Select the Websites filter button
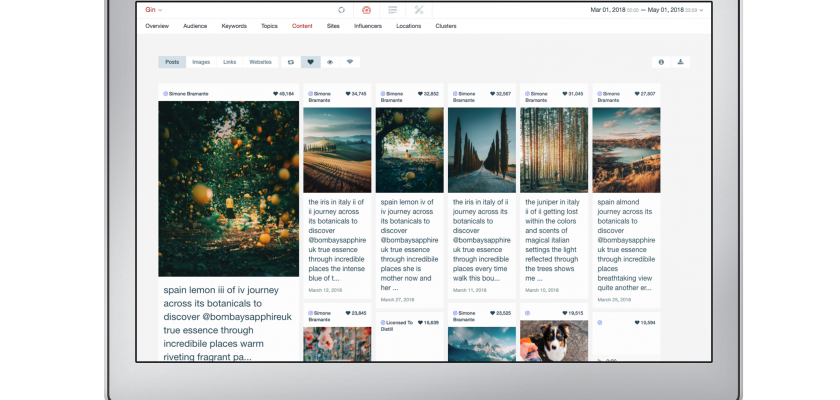 (260, 62)
